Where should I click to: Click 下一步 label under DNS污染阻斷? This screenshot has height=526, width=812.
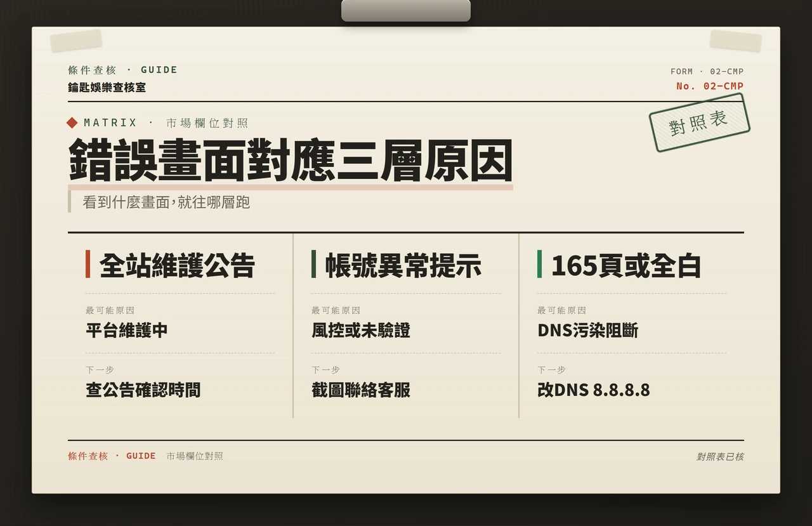551,369
